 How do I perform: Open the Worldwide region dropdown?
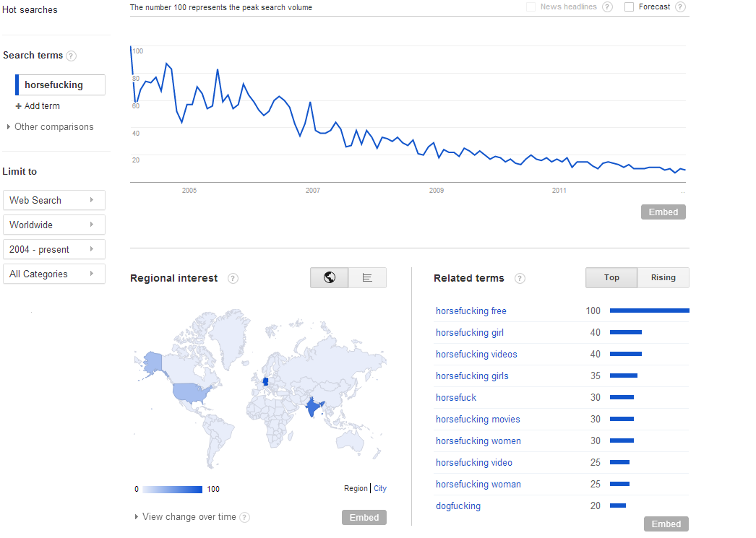[54, 225]
